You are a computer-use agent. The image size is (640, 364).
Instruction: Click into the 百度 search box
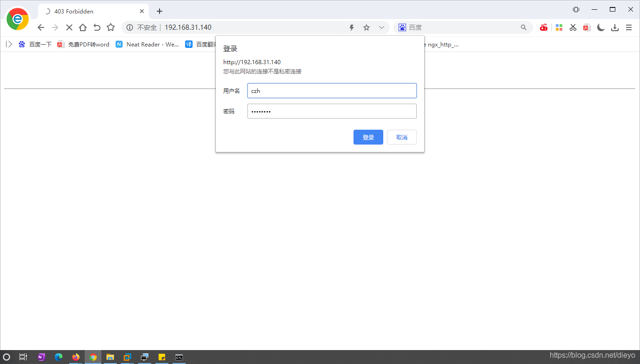coord(463,27)
